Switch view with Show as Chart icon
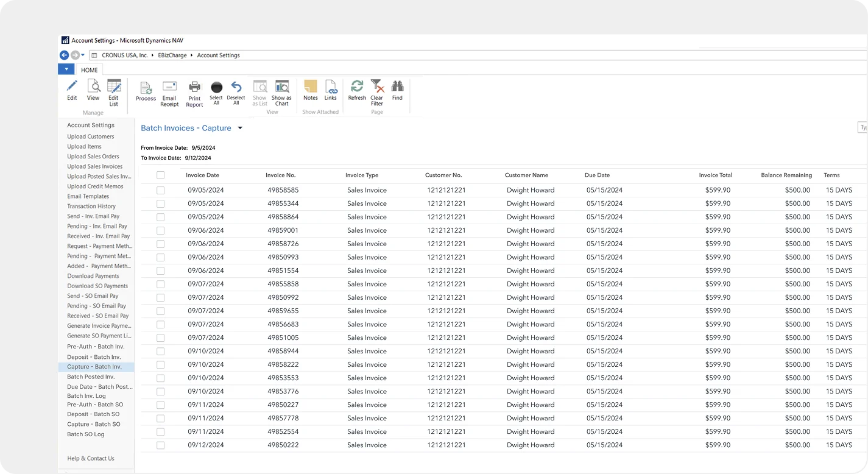The height and width of the screenshot is (474, 868). pos(281,87)
